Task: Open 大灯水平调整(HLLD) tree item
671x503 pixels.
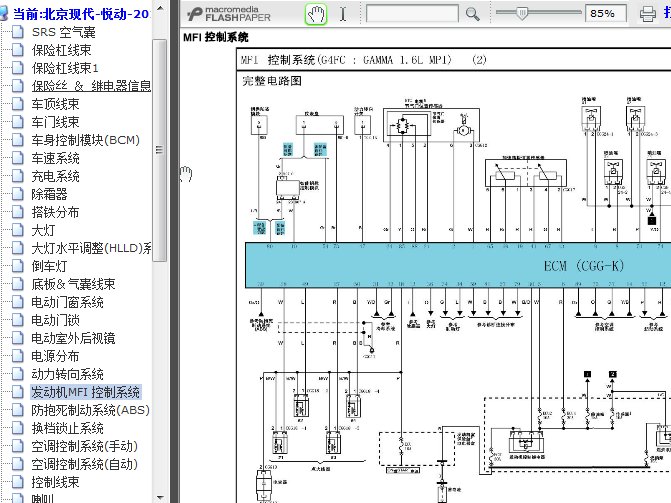Action: 91,248
